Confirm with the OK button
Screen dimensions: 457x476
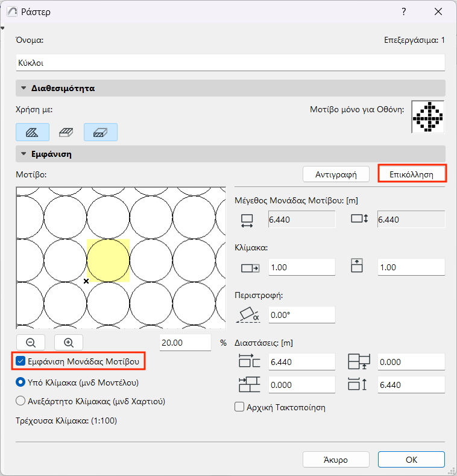[x=412, y=460]
